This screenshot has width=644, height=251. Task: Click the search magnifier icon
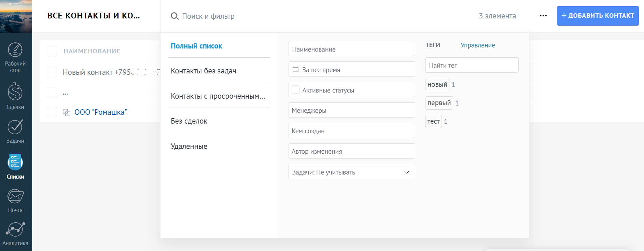tap(174, 16)
